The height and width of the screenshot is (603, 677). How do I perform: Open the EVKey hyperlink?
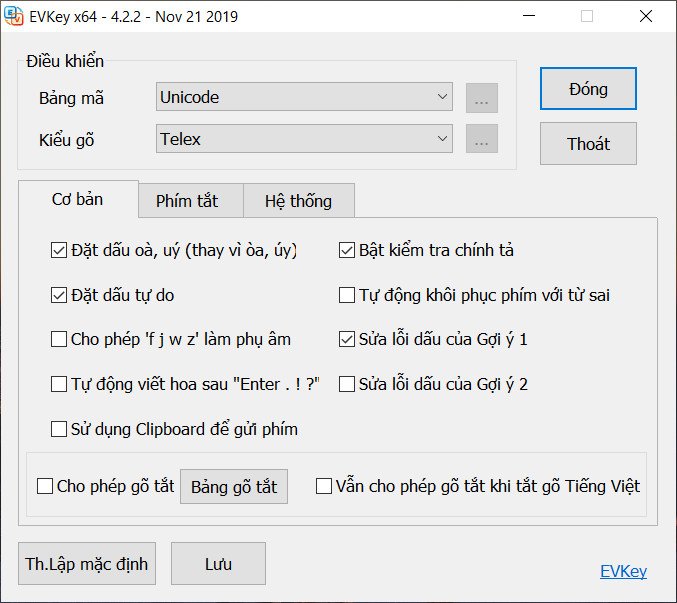coord(623,572)
